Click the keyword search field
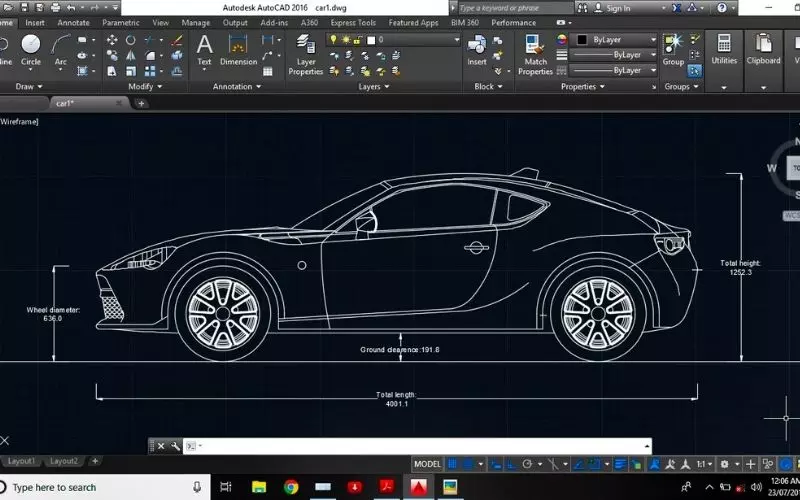Image resolution: width=800 pixels, height=500 pixels. (x=515, y=8)
